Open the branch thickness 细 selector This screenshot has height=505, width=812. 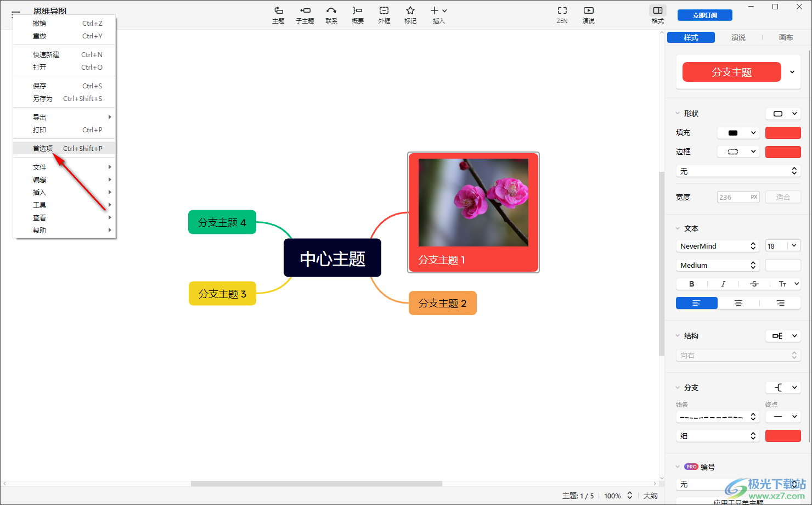coord(718,436)
